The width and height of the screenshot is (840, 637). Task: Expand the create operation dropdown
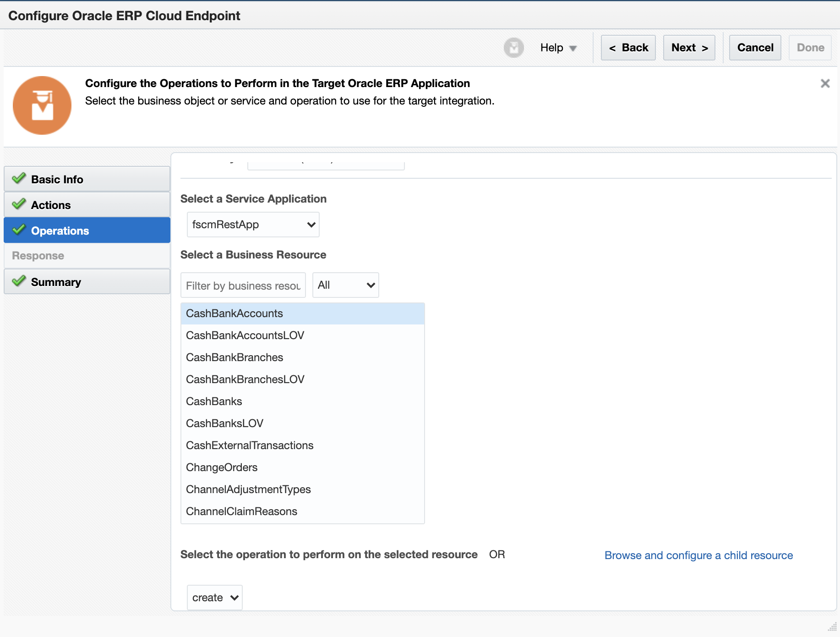[214, 598]
